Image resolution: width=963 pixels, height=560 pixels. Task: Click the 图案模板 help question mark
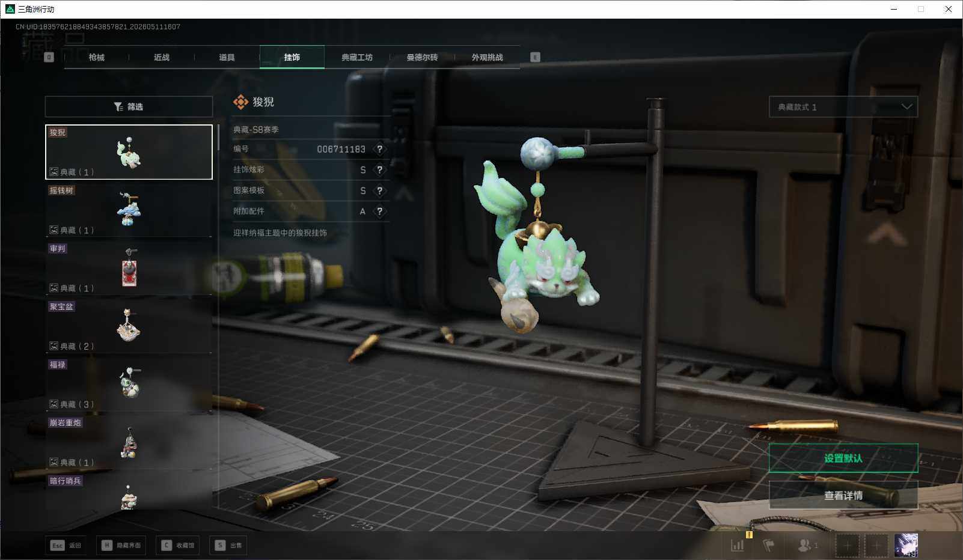[x=379, y=190]
